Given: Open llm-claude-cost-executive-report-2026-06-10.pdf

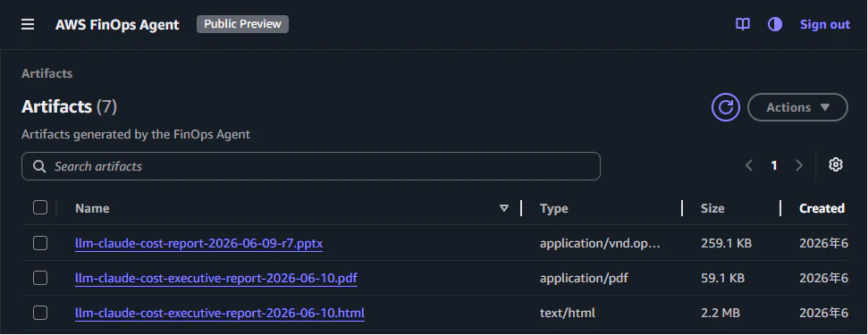Looking at the screenshot, I should click(216, 278).
